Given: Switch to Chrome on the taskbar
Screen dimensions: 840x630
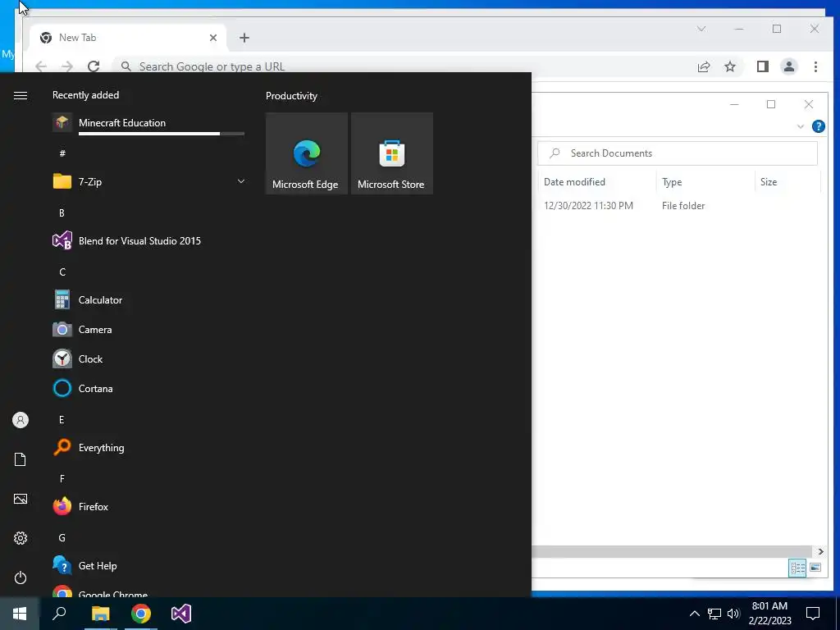Looking at the screenshot, I should click(141, 614).
